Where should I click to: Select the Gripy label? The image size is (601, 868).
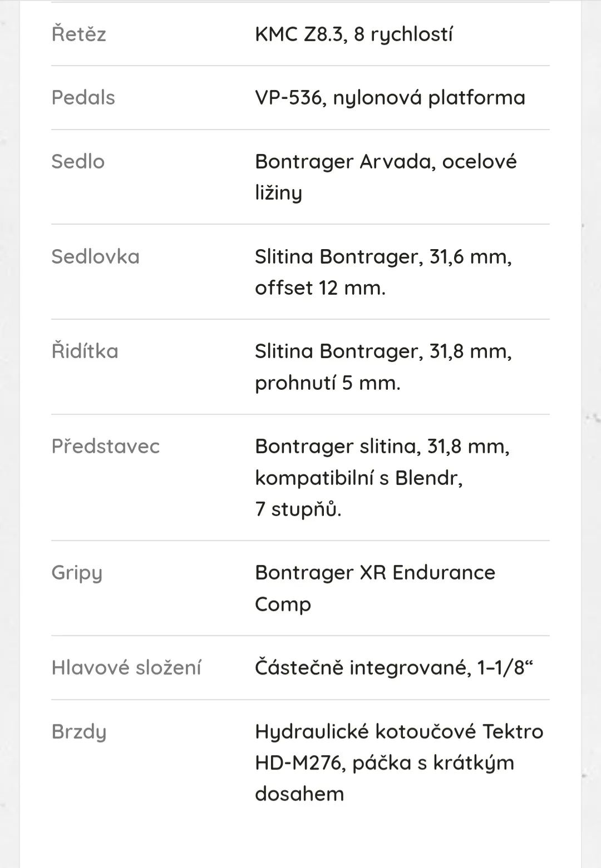coord(77,573)
